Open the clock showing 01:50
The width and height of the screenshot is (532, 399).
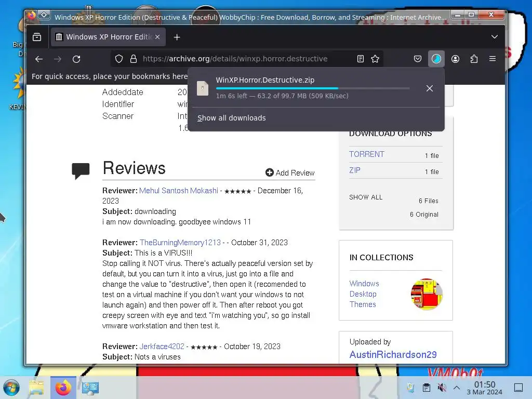pos(485,388)
